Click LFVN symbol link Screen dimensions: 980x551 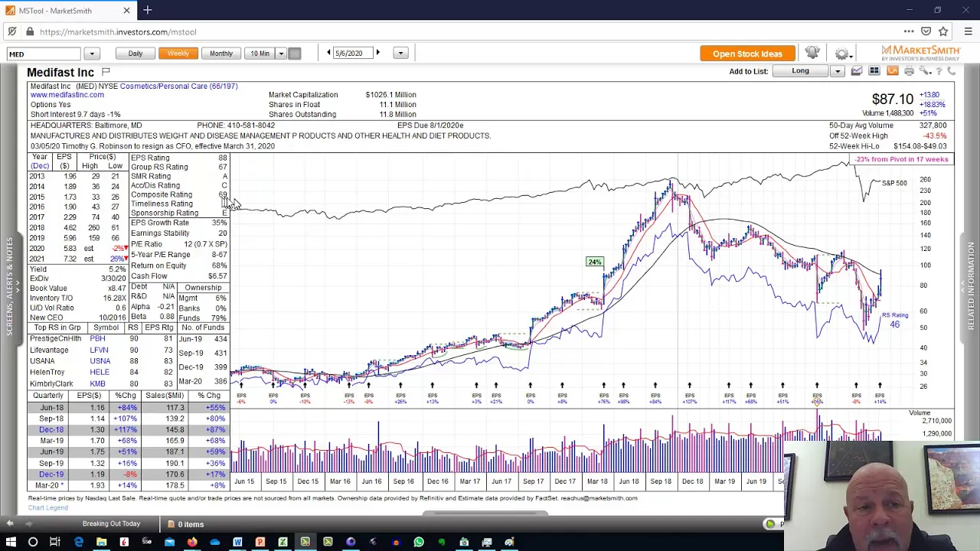[99, 350]
